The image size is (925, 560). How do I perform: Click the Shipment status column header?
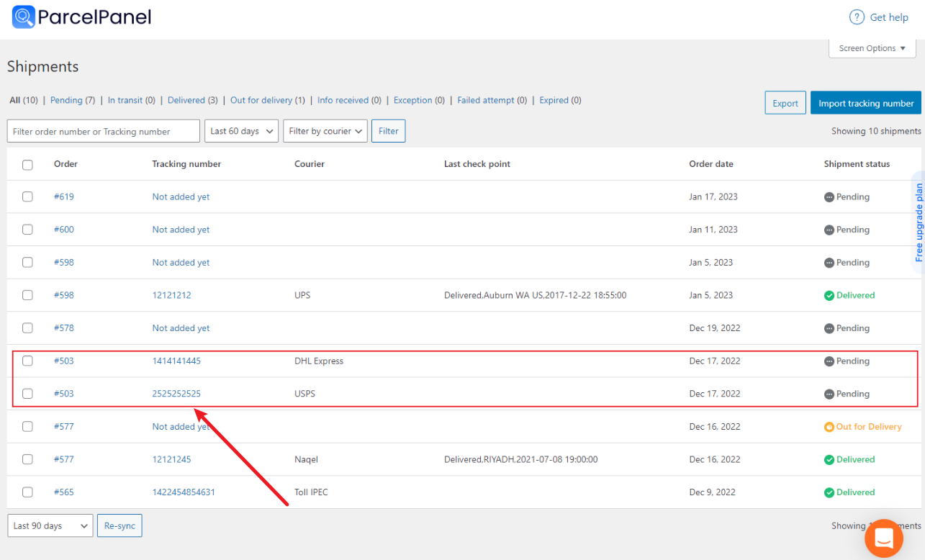point(857,164)
